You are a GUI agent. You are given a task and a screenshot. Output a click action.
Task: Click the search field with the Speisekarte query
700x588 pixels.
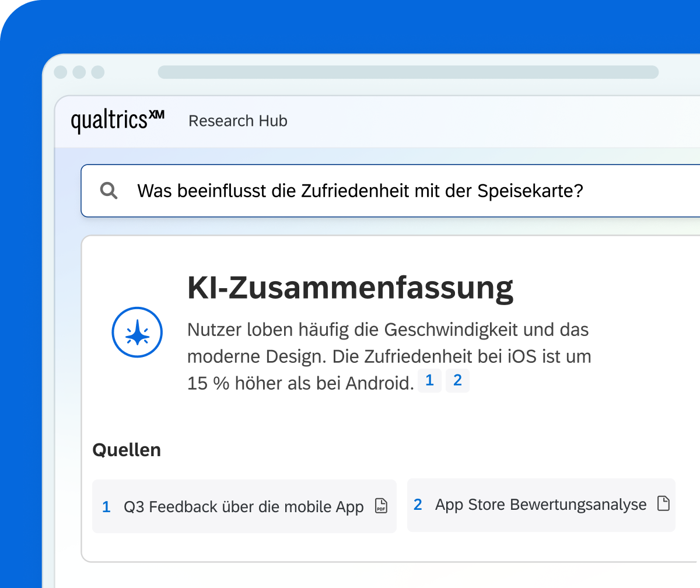(x=390, y=191)
